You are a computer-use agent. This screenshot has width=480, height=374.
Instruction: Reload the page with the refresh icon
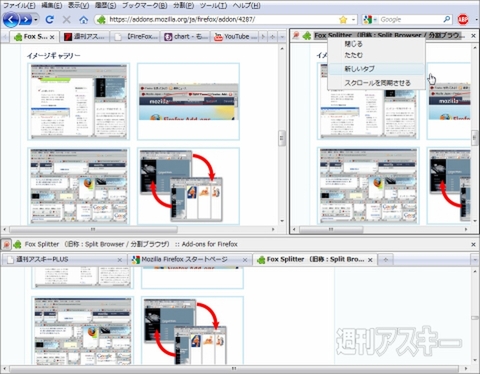click(50, 20)
